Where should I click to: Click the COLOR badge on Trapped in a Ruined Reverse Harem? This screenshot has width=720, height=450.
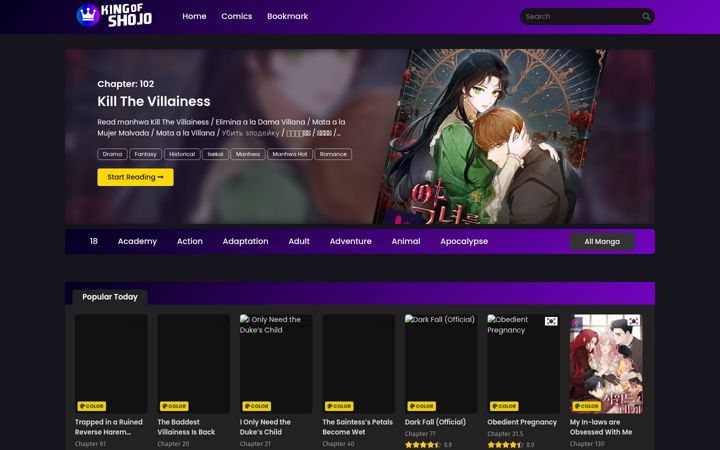pyautogui.click(x=92, y=406)
